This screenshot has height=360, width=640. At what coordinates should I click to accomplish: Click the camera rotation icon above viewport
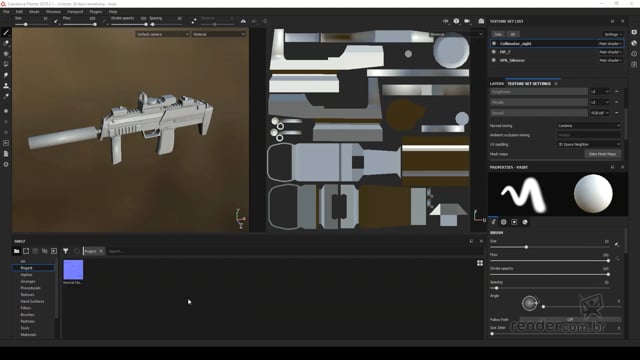click(445, 21)
